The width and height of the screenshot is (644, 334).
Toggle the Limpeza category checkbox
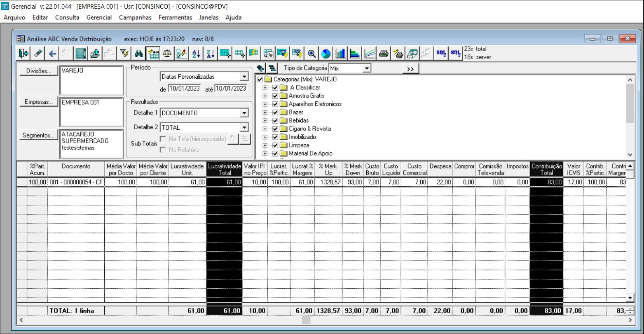276,145
